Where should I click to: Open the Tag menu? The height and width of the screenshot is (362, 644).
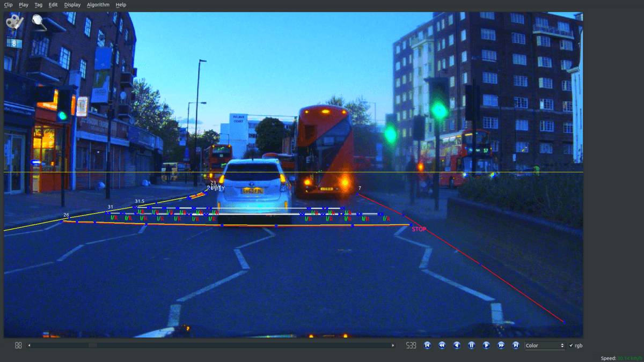click(38, 5)
